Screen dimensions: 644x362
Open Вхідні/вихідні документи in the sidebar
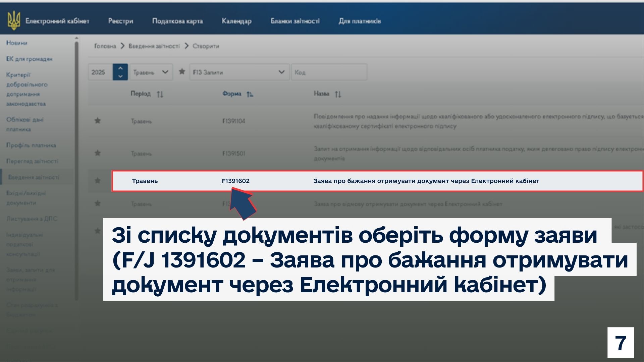coord(26,198)
